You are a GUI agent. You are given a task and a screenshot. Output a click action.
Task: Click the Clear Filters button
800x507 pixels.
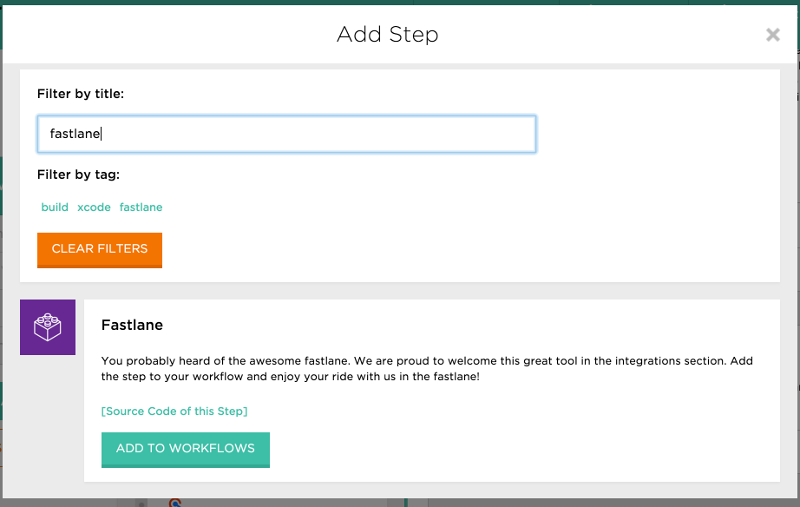coord(99,250)
